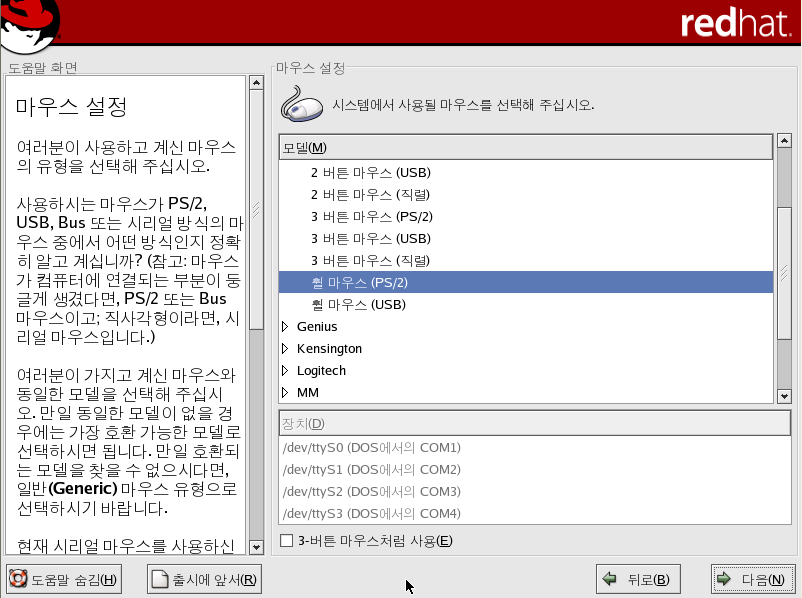
Task: Select 휠 마우스 (USB) model
Action: [526, 304]
